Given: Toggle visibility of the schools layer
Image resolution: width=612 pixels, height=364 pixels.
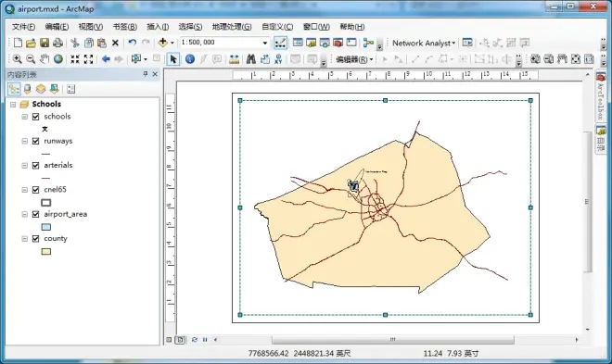Looking at the screenshot, I should (x=36, y=117).
